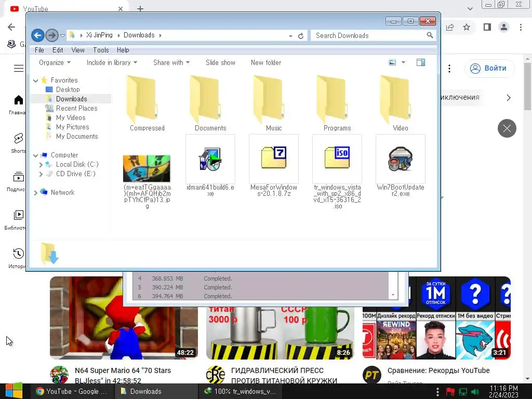This screenshot has height=399, width=532.
Task: Expand CD Drive (E:) node
Action: tap(41, 174)
